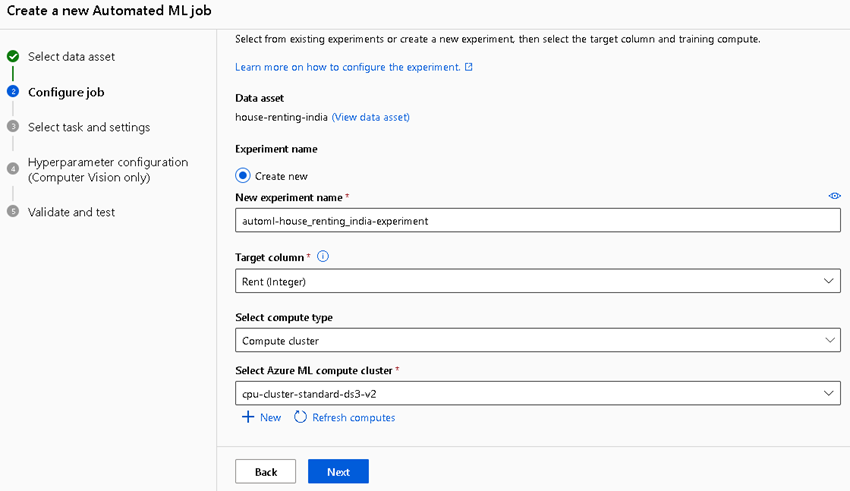Click the step 5 circle icon
The width and height of the screenshot is (850, 491).
pyautogui.click(x=13, y=211)
